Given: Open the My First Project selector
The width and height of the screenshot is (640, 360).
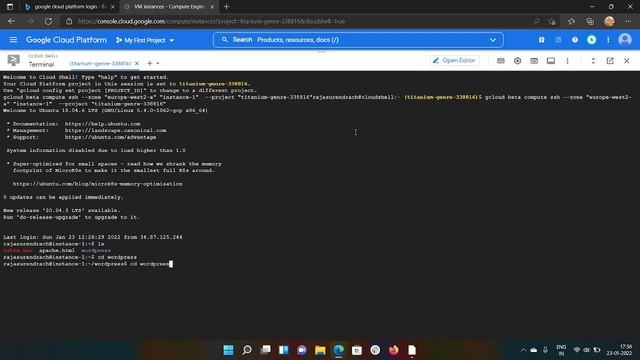Looking at the screenshot, I should (x=145, y=40).
